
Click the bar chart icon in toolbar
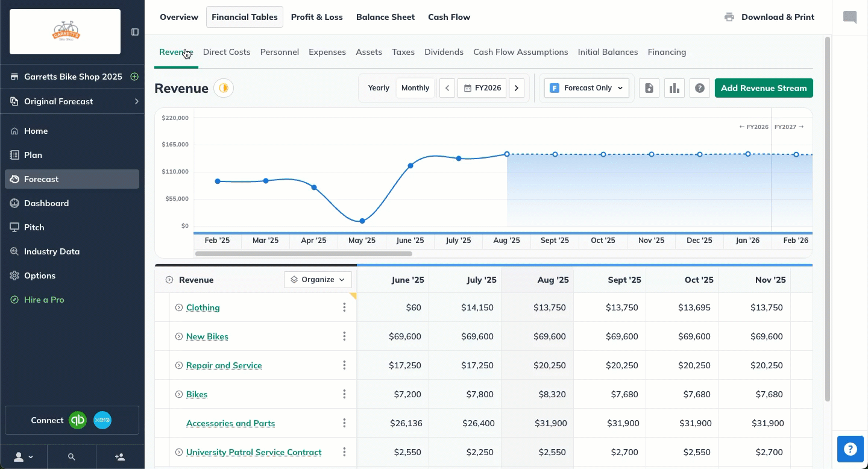(674, 88)
